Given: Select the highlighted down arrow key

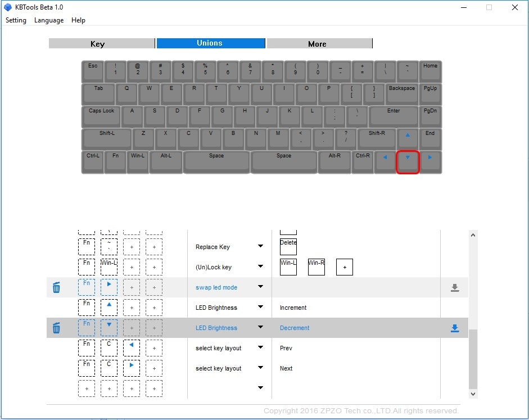Looking at the screenshot, I should (408, 162).
